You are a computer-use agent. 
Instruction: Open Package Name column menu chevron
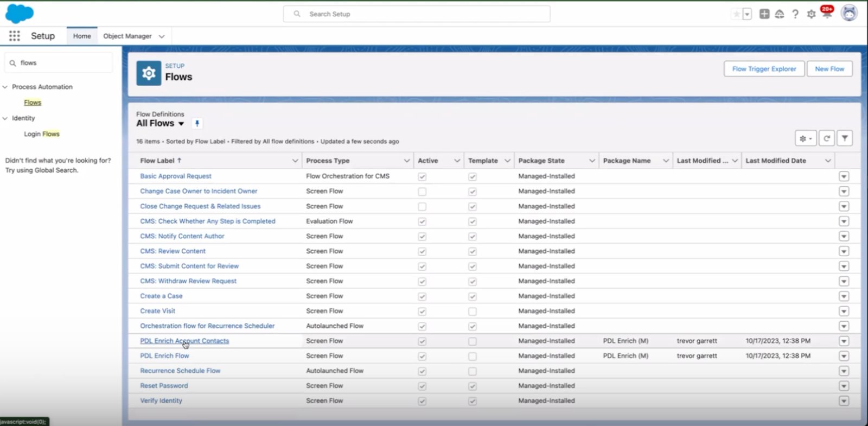click(666, 161)
